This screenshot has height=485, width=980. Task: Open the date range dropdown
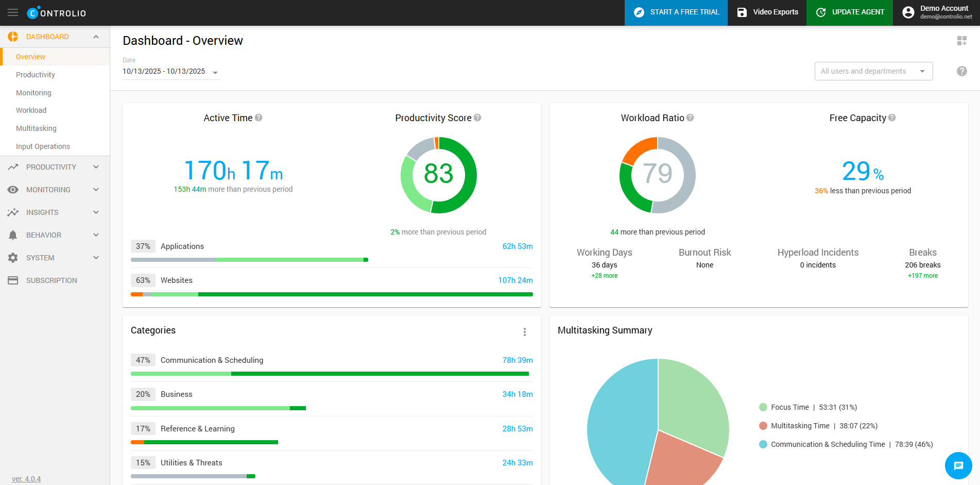click(x=170, y=72)
